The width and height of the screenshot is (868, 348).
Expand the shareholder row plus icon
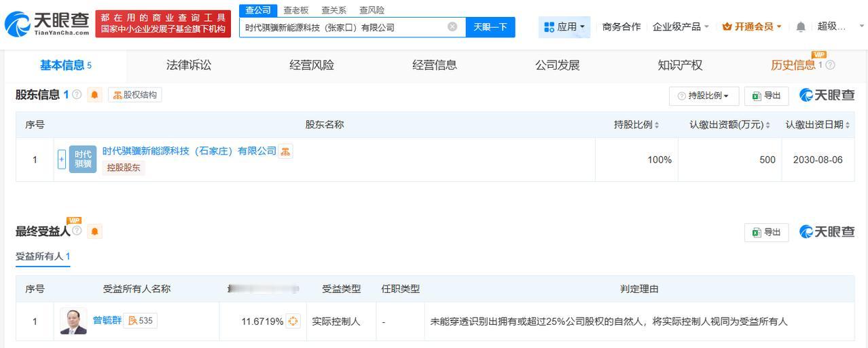click(x=62, y=159)
